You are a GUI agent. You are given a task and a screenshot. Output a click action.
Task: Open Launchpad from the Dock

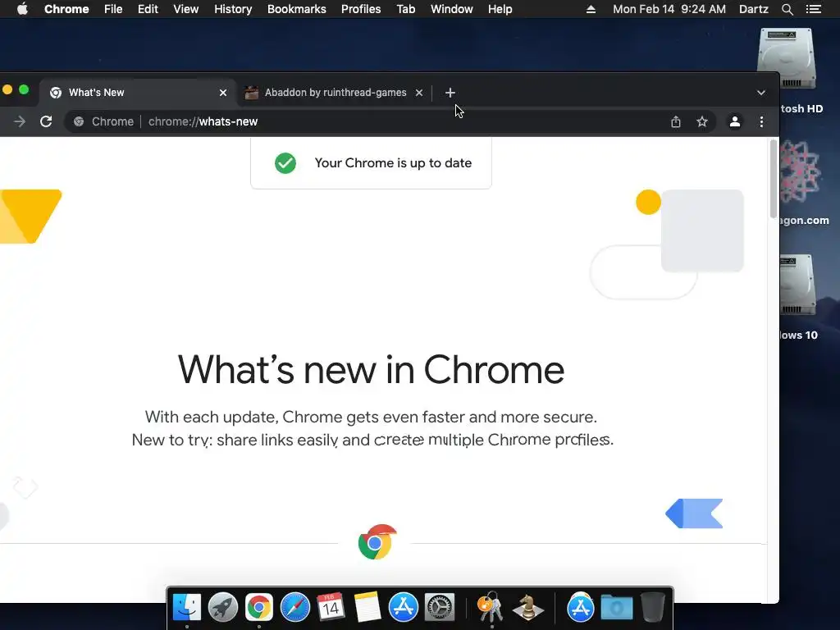click(x=223, y=607)
